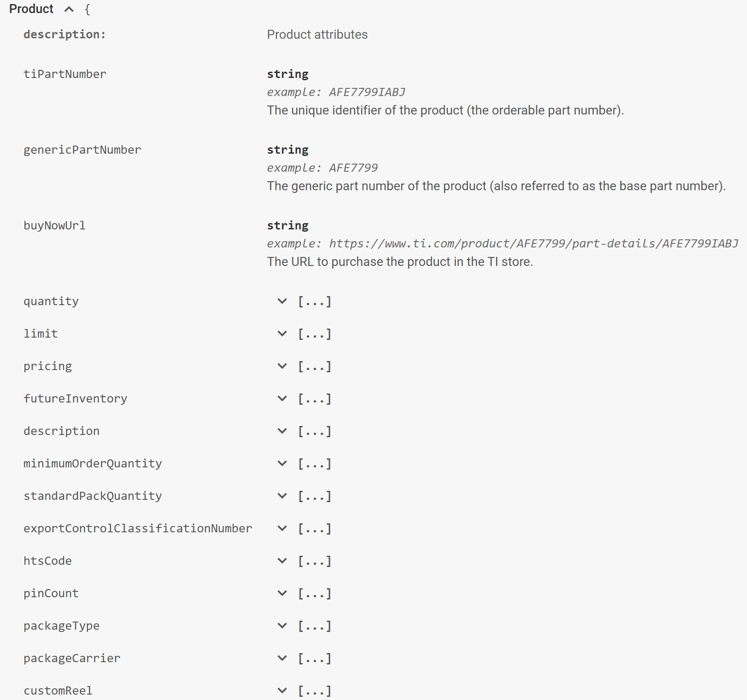Click the htsCode collapsed [...] placeholder
Screen dimensions: 747x700
tap(315, 561)
